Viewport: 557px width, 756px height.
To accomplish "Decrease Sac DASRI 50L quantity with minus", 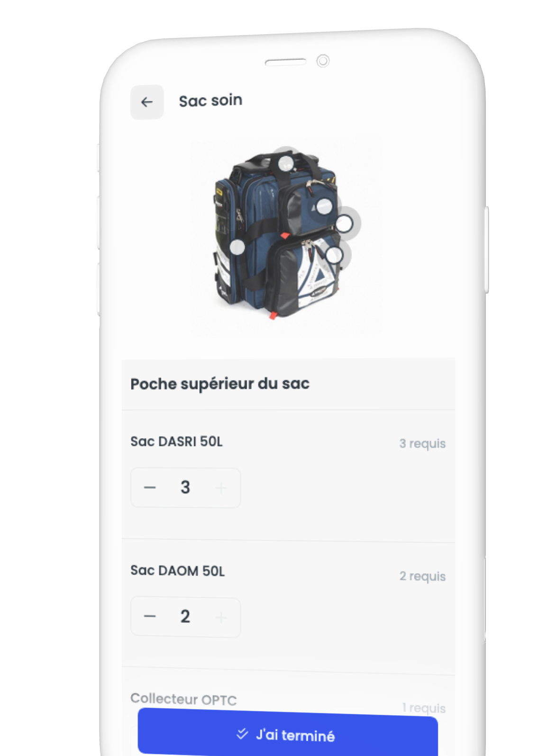I will [150, 488].
